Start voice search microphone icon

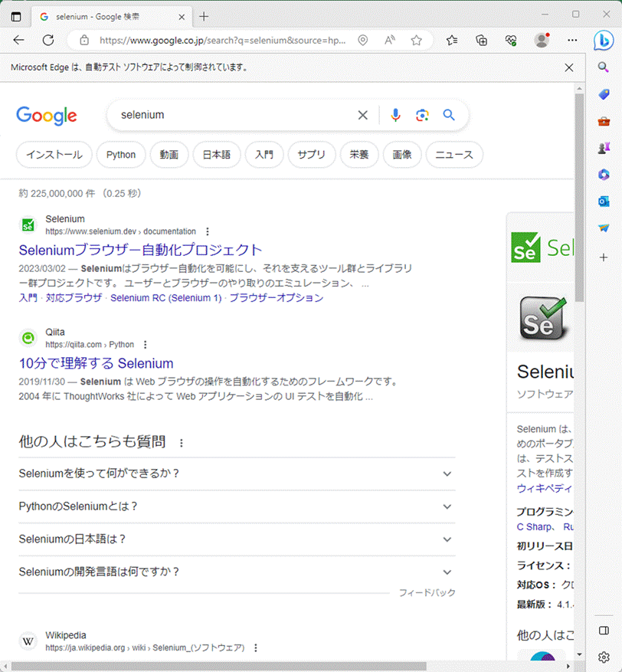coord(395,115)
